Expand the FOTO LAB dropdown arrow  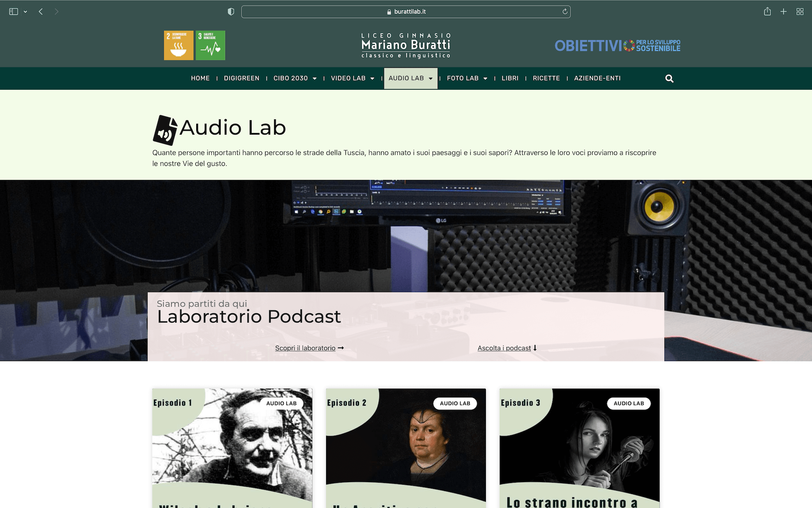point(485,79)
